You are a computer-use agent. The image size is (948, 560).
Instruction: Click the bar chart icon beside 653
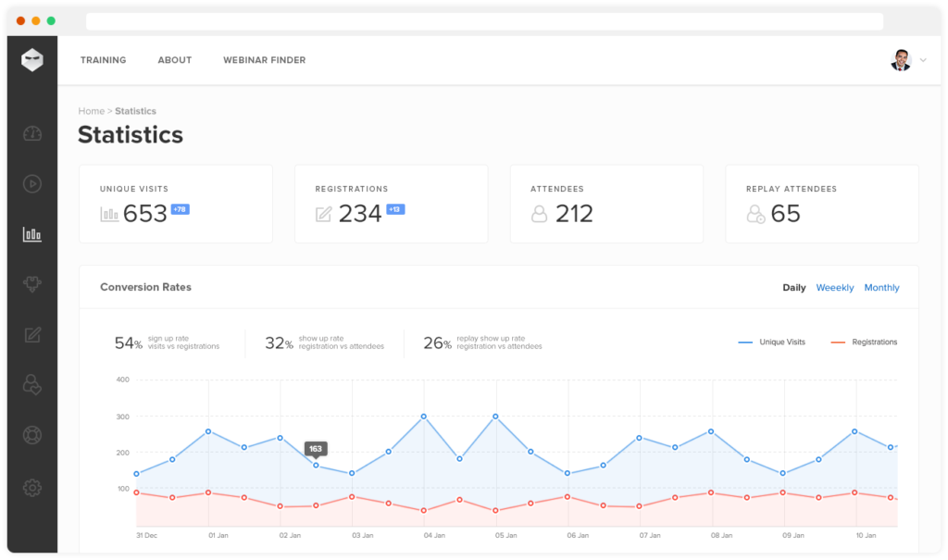click(x=109, y=214)
